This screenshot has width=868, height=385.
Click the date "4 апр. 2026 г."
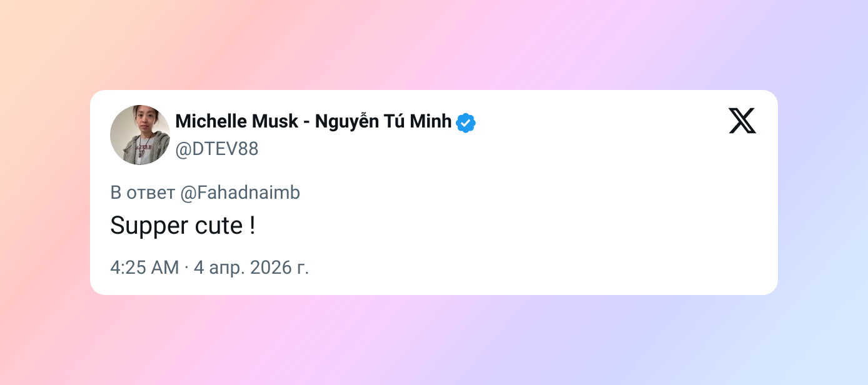(251, 267)
